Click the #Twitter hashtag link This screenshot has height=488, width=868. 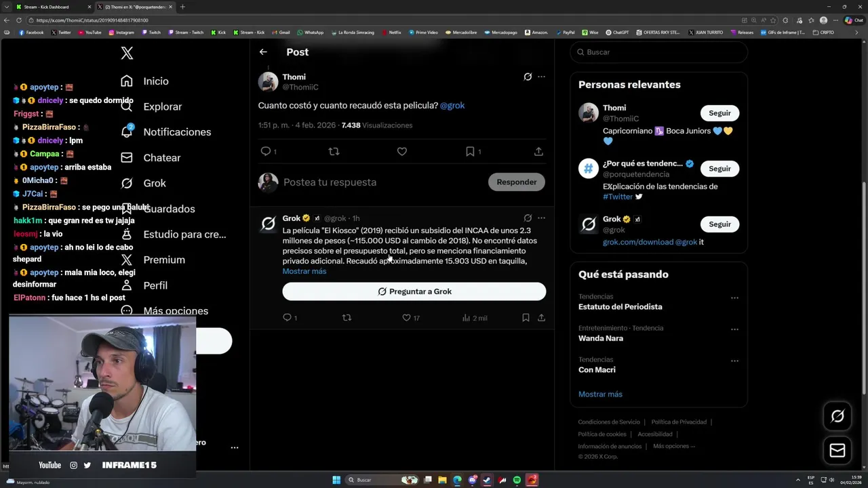[618, 197]
